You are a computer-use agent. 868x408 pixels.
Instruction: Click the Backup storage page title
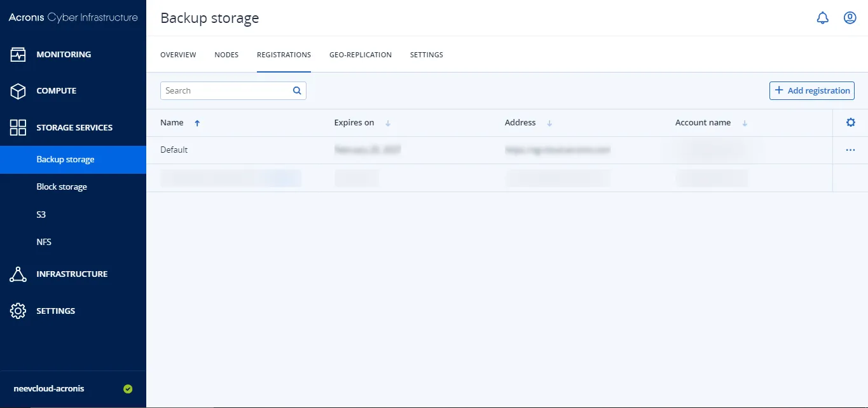click(x=210, y=18)
